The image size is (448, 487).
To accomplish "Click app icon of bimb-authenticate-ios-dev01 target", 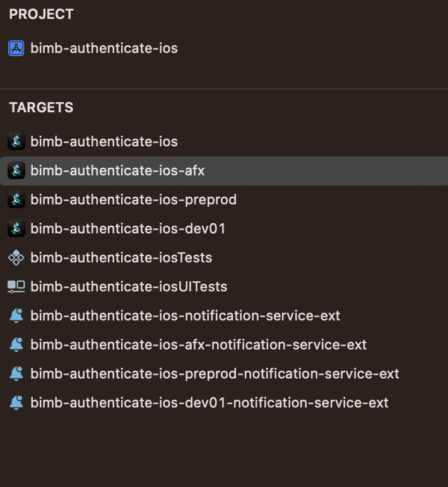I will (16, 228).
